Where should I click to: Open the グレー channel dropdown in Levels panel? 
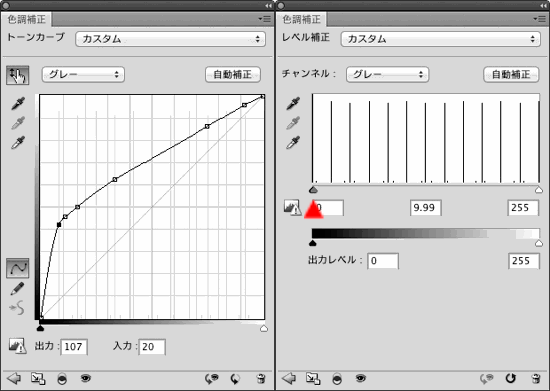[388, 74]
